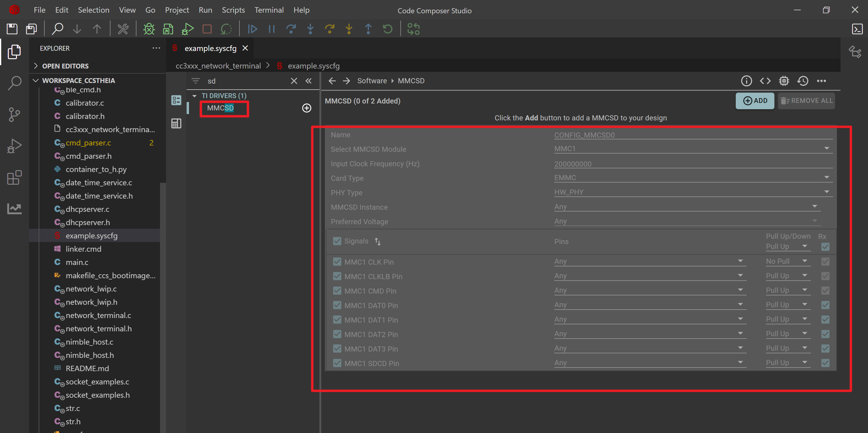Viewport: 868px width, 433px height.
Task: Click the REMOVE ALL button
Action: (806, 101)
